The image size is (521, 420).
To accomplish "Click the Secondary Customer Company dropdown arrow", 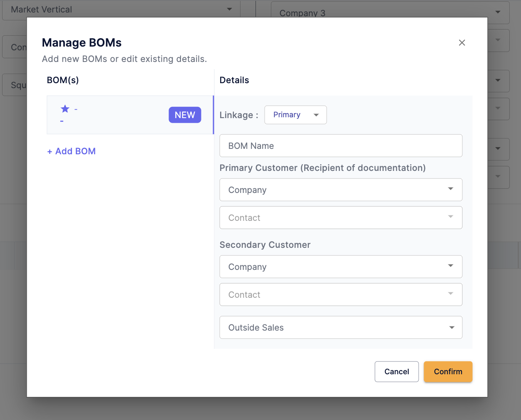I will (450, 266).
